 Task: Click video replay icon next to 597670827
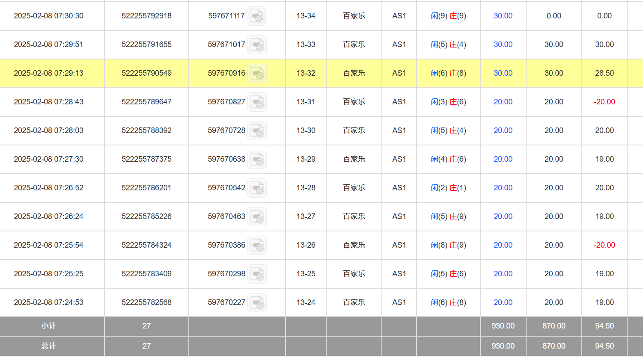tap(257, 102)
